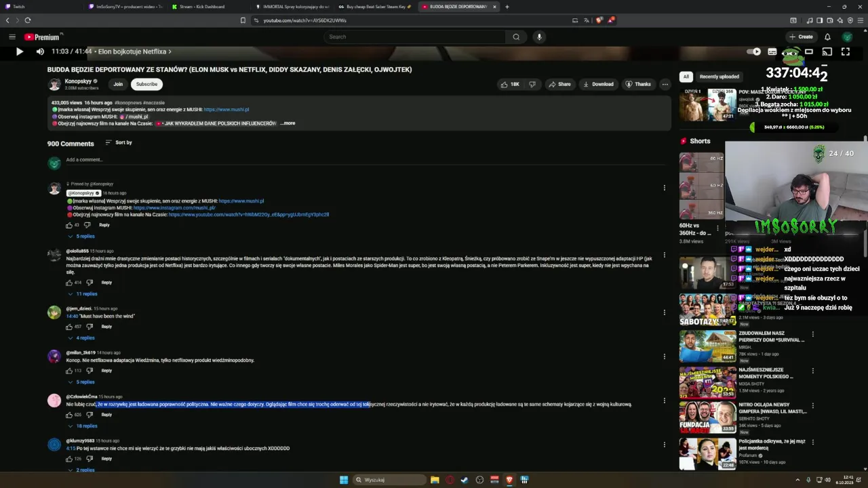Expand 5 replies under milan_3k619's comment
Screen dimensions: 868x488
click(x=81, y=382)
